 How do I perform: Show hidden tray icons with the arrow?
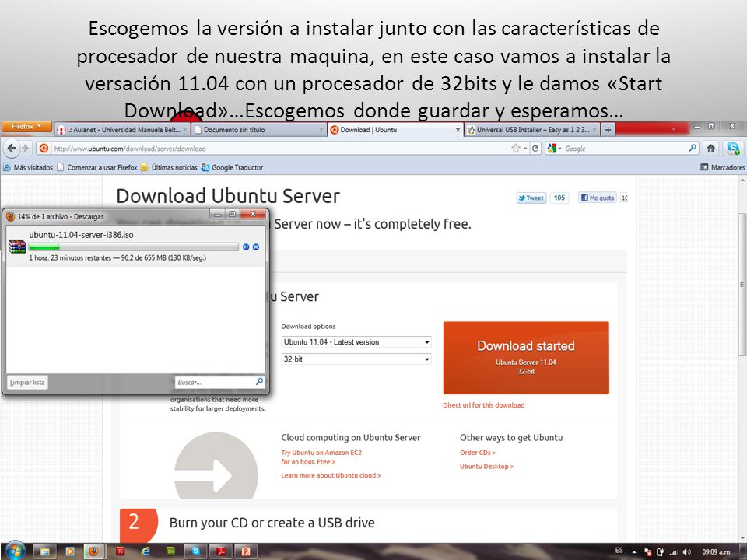tap(634, 552)
